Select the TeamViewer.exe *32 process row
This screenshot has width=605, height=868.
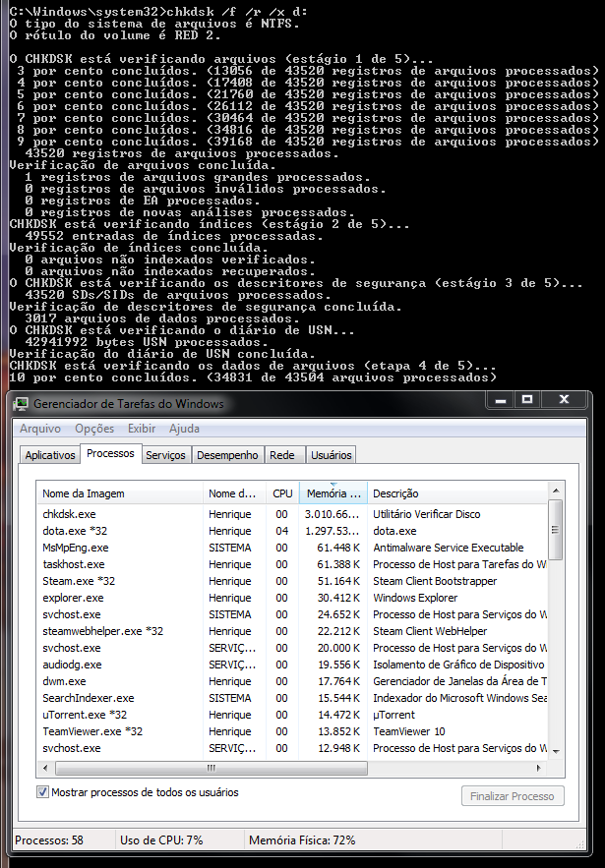click(292, 731)
